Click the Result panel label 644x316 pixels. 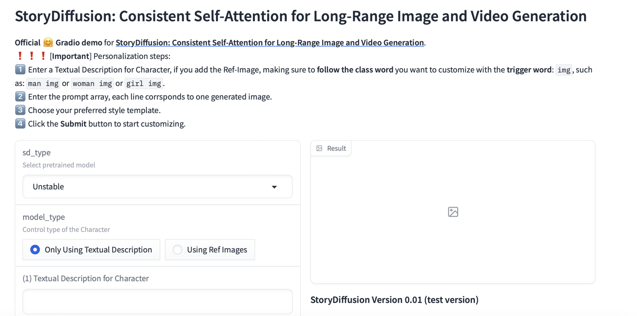[x=336, y=148]
